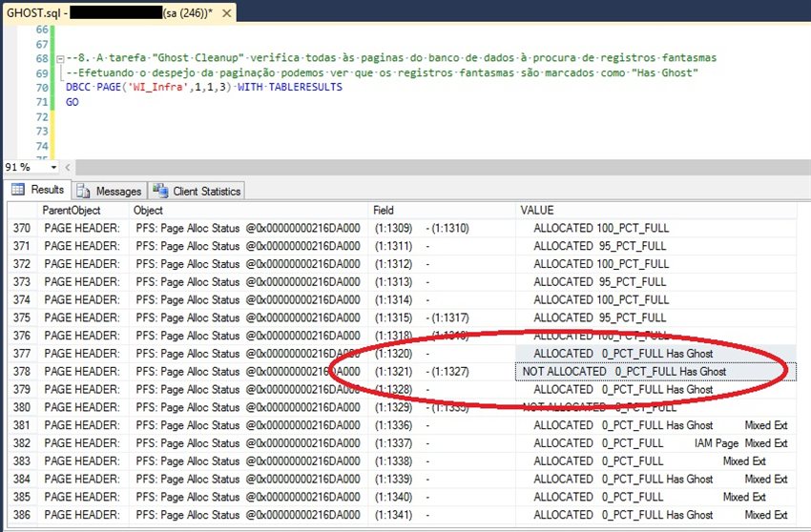The image size is (811, 532).
Task: Select row header 378
Action: [x=22, y=371]
